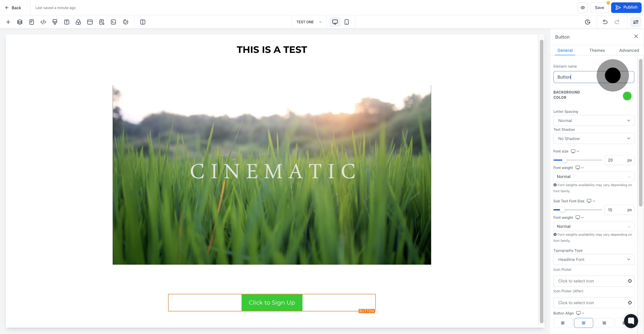Align the button to the right
This screenshot has width=644, height=334.
(x=604, y=323)
